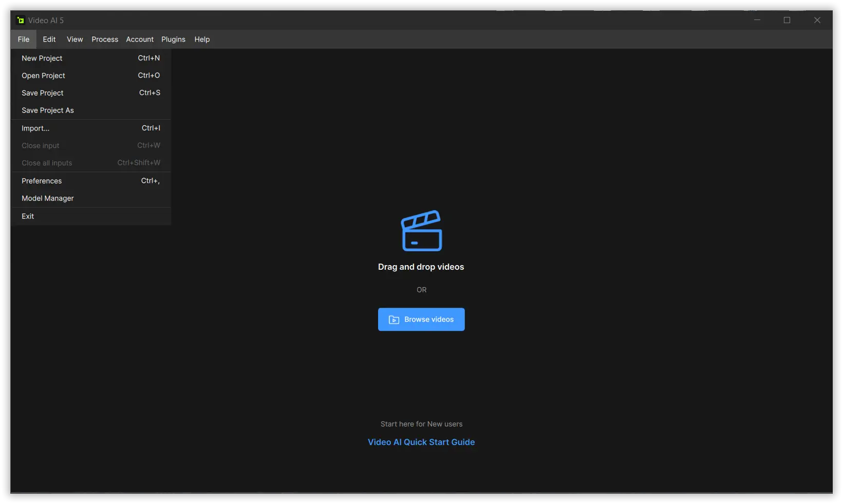Select Open Project menu entry
The image size is (843, 504).
tap(91, 76)
